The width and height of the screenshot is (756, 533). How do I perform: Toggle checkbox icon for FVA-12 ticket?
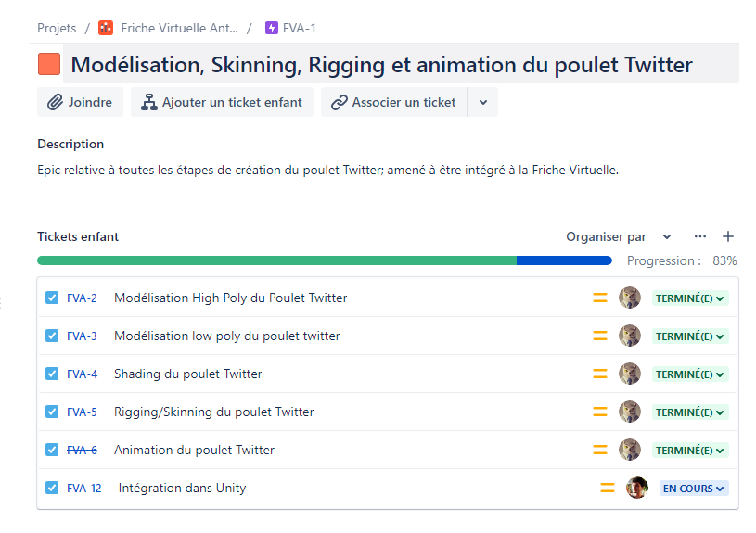(x=52, y=488)
